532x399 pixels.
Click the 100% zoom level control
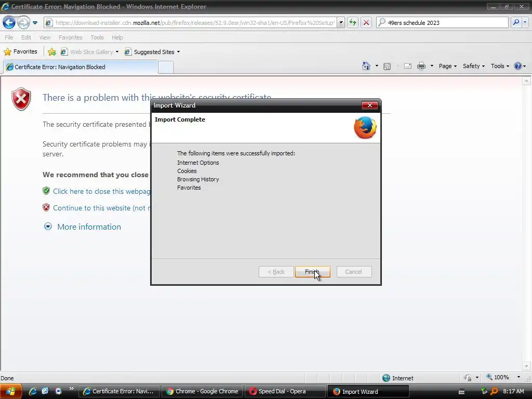(x=498, y=377)
